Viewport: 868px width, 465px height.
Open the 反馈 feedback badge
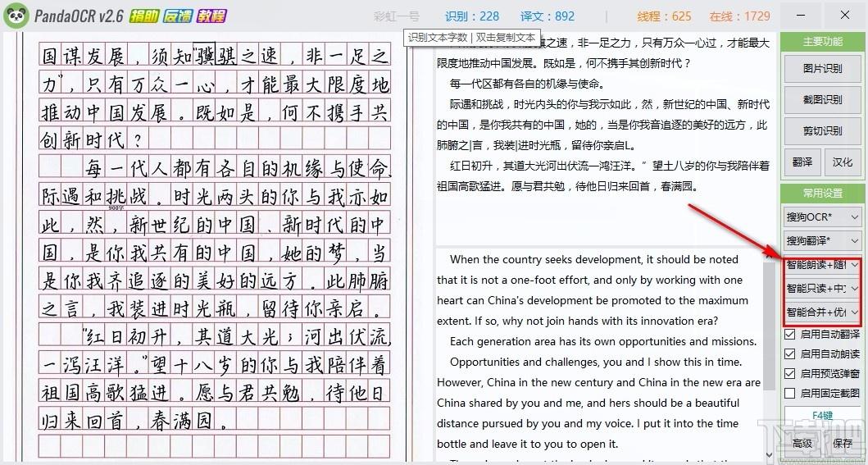click(177, 16)
